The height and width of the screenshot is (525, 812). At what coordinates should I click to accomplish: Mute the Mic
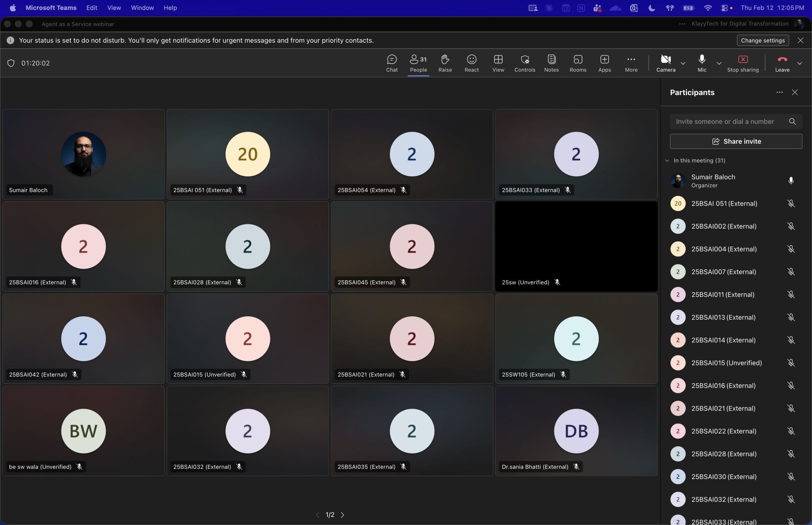[702, 63]
